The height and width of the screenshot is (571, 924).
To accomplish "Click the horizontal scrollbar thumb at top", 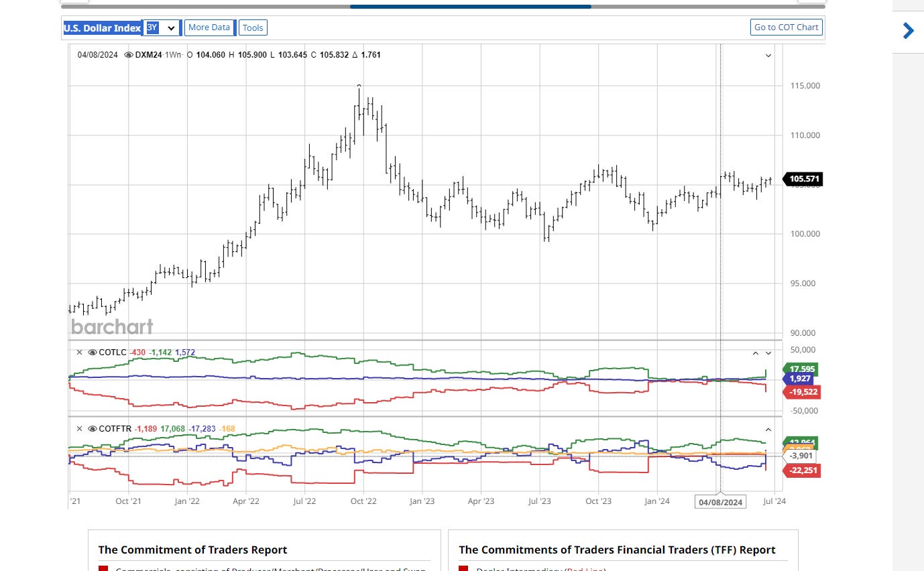I will (470, 7).
